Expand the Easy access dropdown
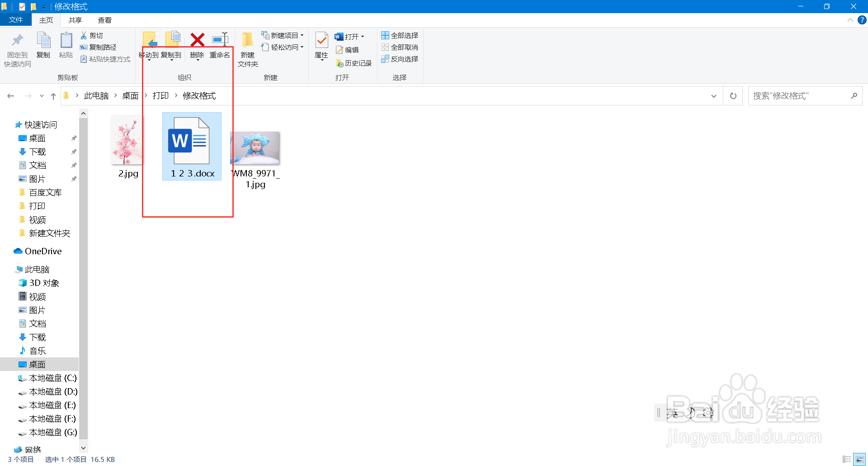 click(283, 47)
